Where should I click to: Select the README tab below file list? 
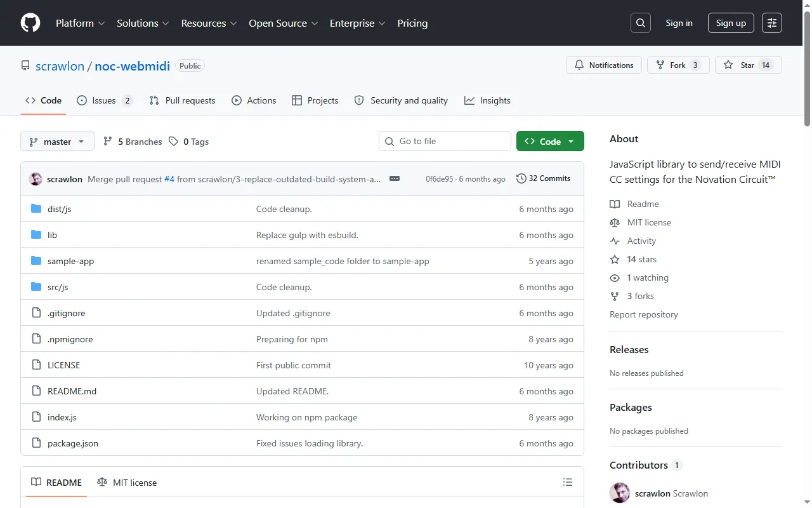click(56, 483)
